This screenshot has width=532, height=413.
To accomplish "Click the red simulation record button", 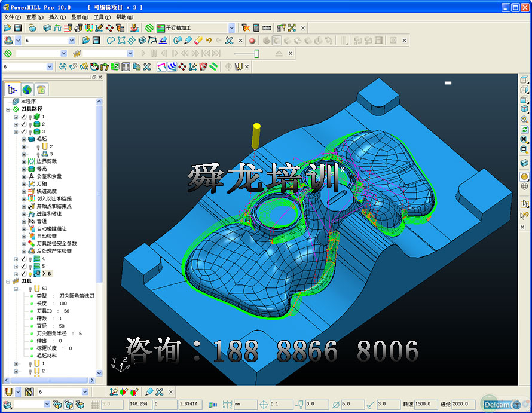I will tap(252, 41).
